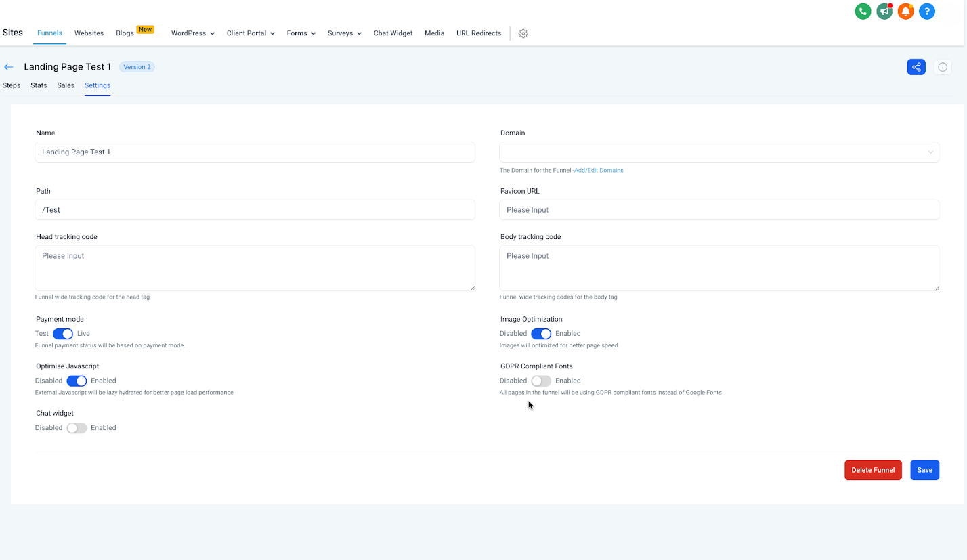Click the info icon next to share

(943, 67)
